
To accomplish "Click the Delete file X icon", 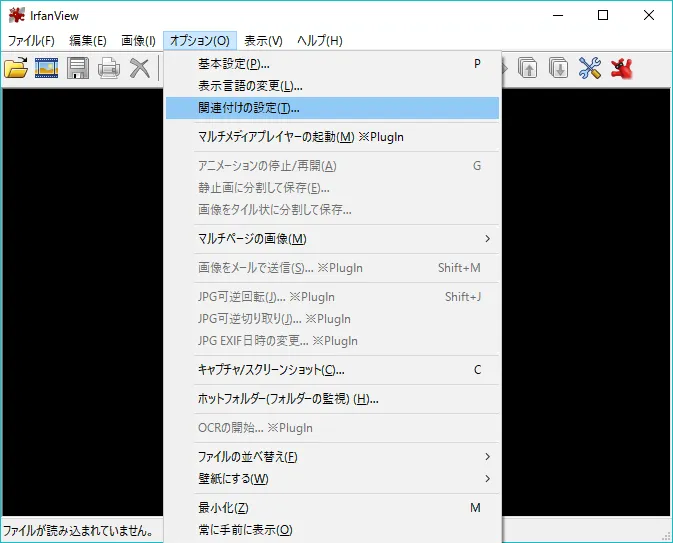I will click(x=140, y=68).
